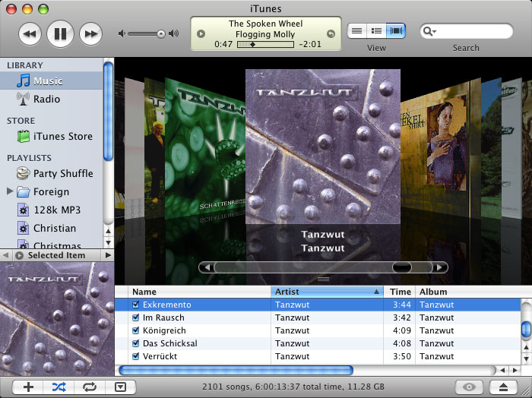Select the song Im Rausch
532x398 pixels.
click(318, 317)
